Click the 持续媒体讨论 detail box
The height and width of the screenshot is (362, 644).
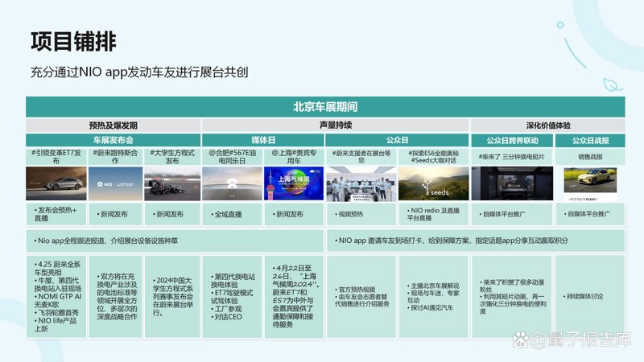(590, 296)
